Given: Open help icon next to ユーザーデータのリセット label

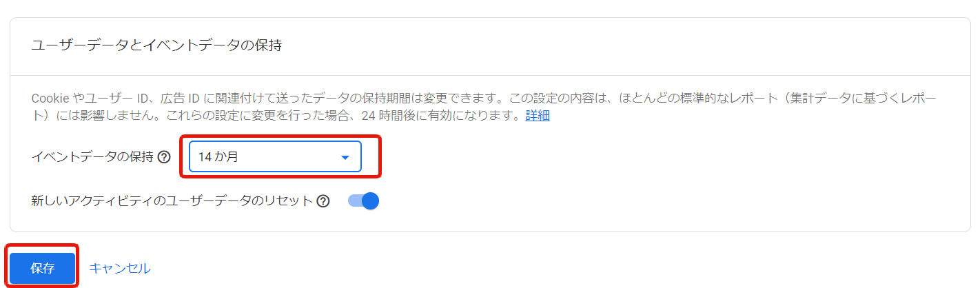Looking at the screenshot, I should [323, 201].
